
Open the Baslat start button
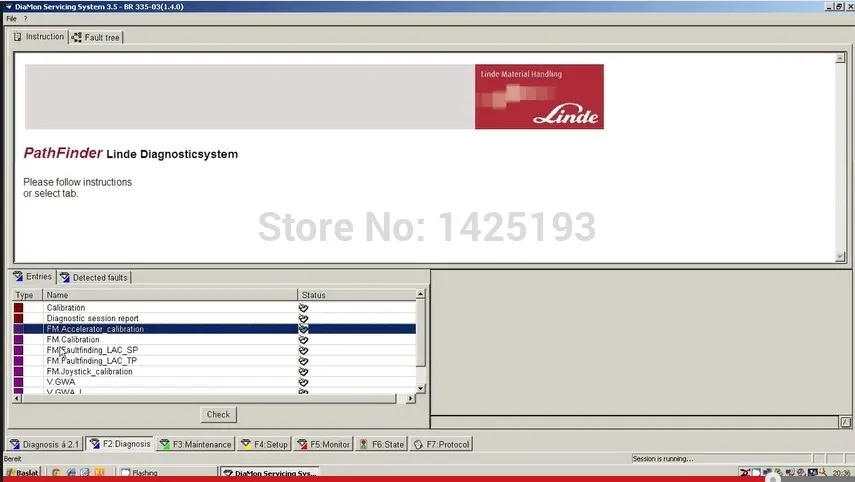(x=23, y=473)
